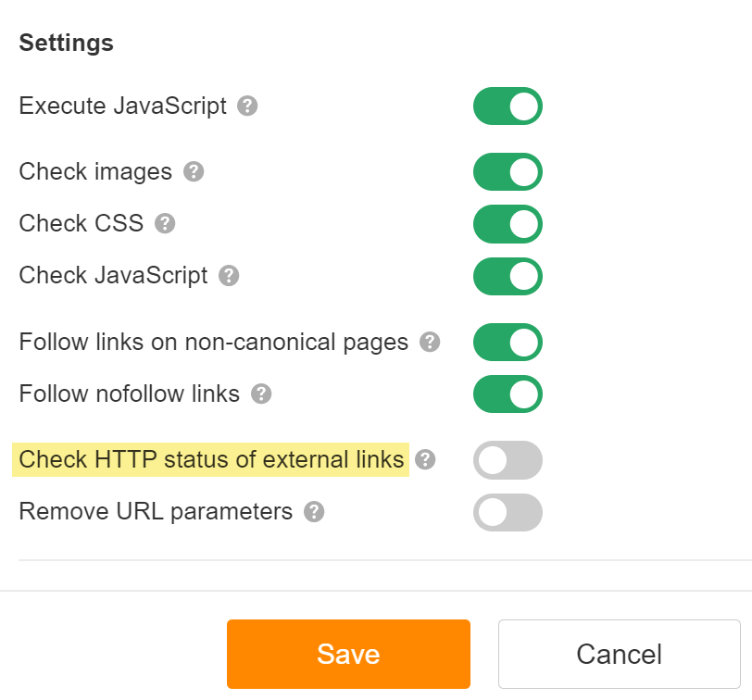Click the Check CSS help question mark
This screenshot has width=752, height=700.
(x=165, y=224)
